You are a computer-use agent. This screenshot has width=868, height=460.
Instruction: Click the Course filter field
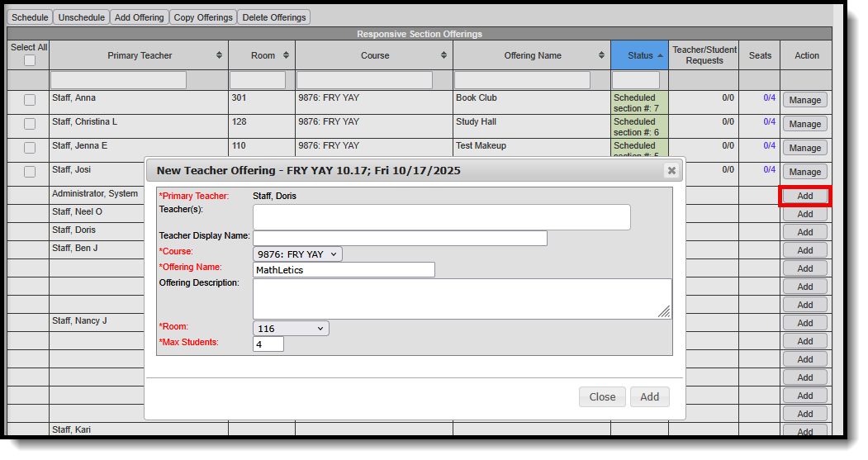[x=364, y=80]
